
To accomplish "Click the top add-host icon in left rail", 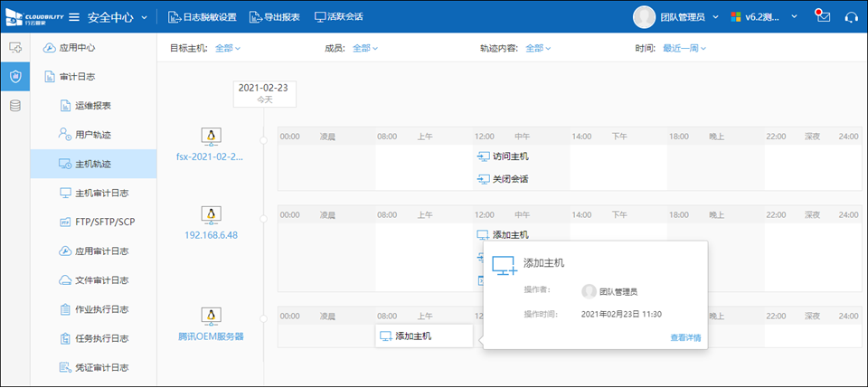I will point(14,47).
